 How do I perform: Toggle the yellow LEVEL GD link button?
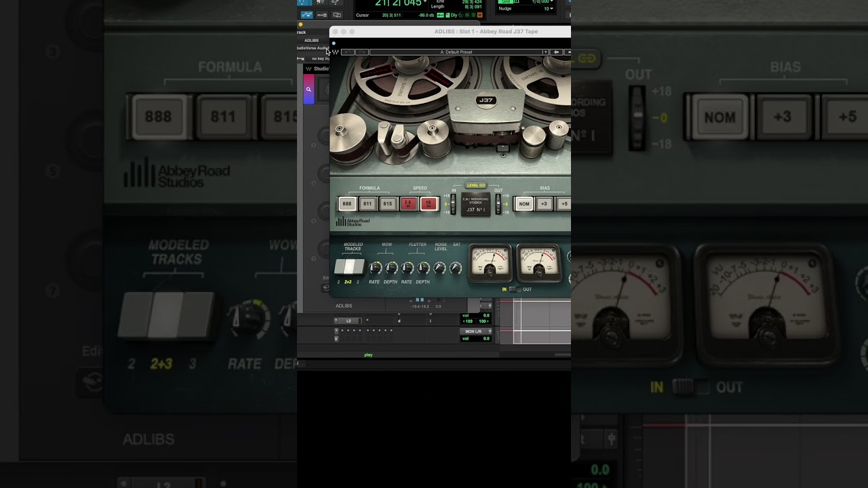476,185
